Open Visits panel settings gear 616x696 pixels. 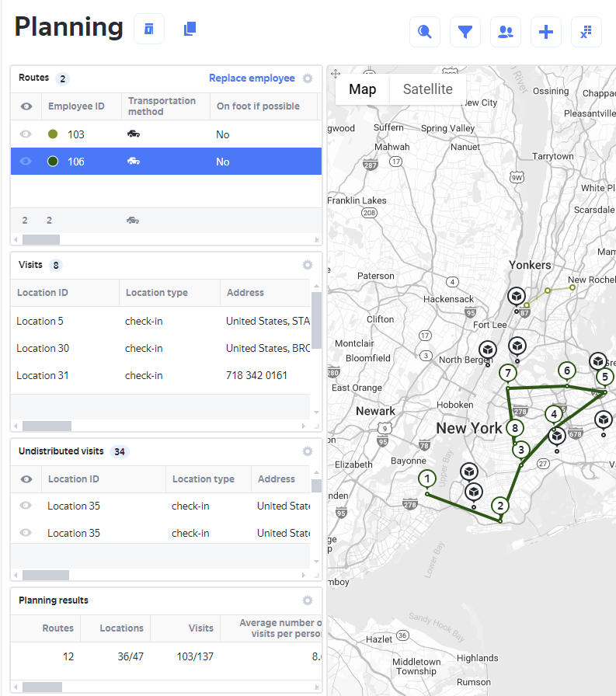308,265
